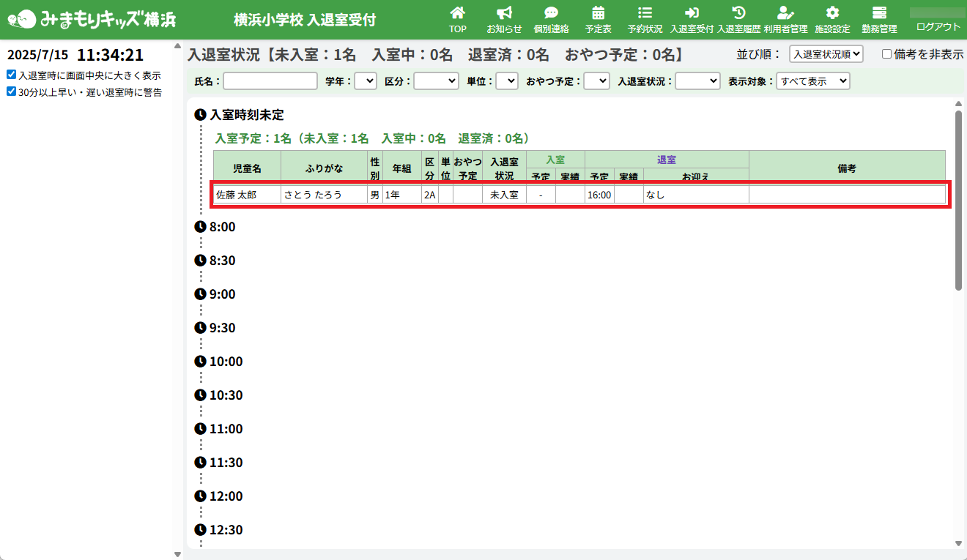
Task: Open 入退室履歴 history icon
Action: [738, 13]
